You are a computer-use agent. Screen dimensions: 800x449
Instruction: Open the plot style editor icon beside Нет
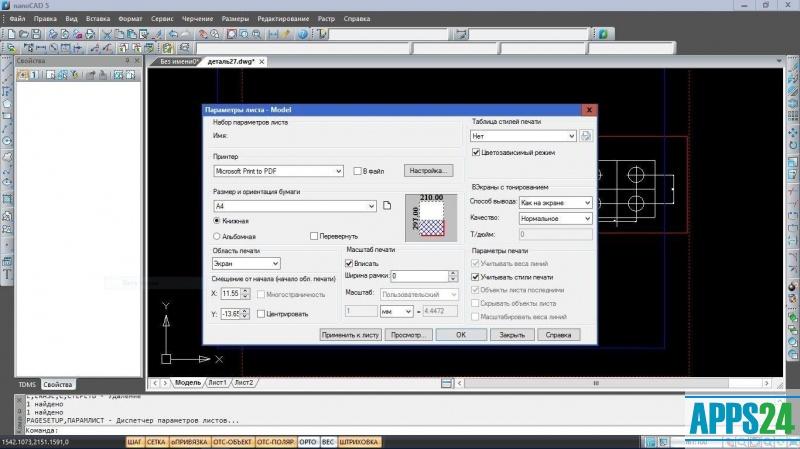[586, 136]
